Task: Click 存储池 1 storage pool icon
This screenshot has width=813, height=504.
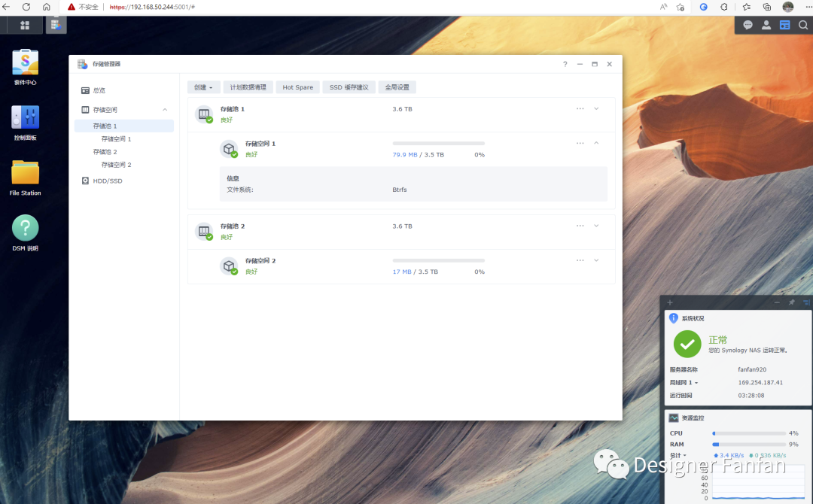Action: [x=204, y=114]
